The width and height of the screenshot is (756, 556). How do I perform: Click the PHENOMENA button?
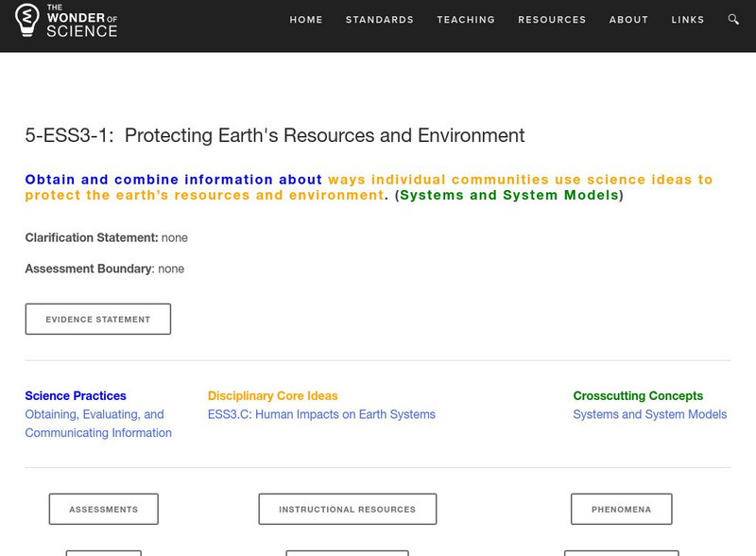pyautogui.click(x=624, y=509)
